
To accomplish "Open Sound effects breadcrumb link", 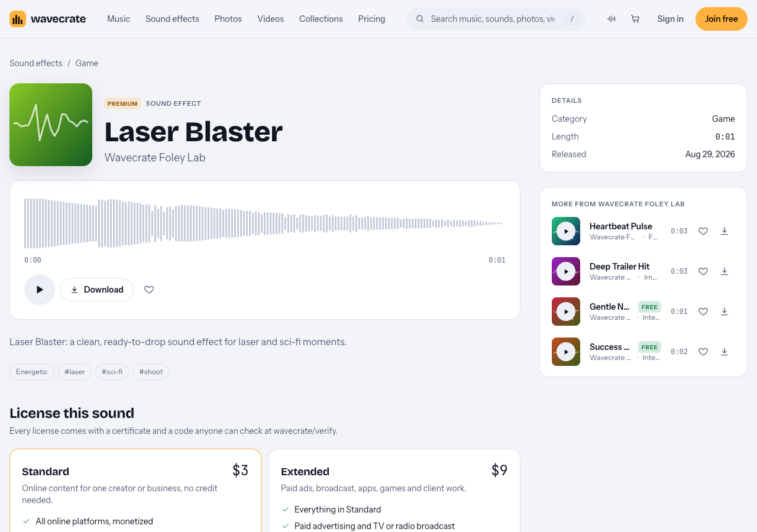I will [x=35, y=63].
